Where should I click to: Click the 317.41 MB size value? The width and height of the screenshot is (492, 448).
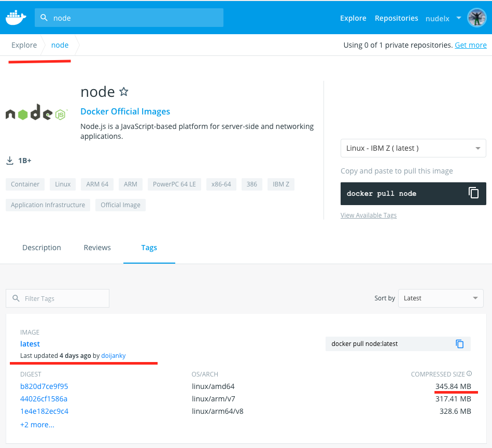point(453,399)
